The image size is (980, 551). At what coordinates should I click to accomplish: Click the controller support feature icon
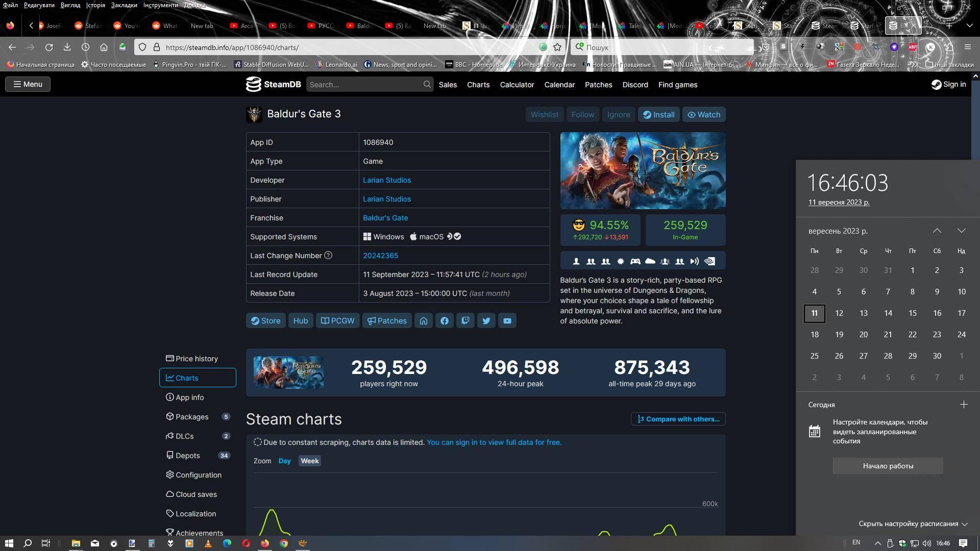[635, 261]
